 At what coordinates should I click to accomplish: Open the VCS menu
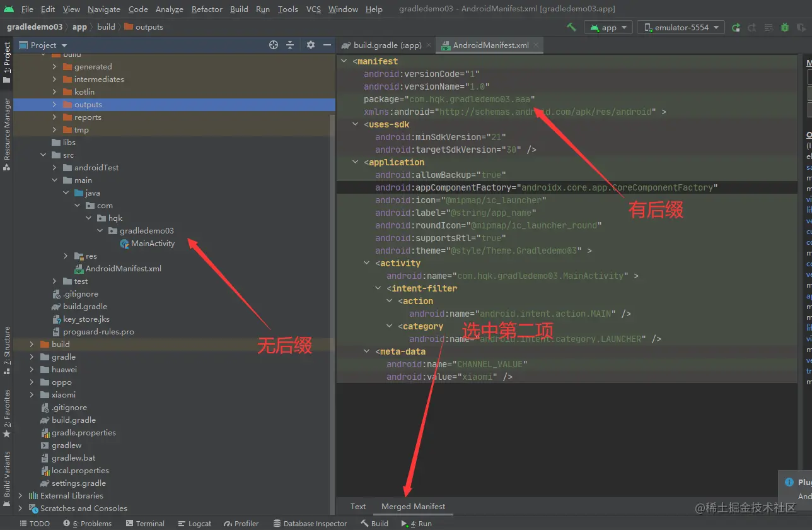(313, 9)
